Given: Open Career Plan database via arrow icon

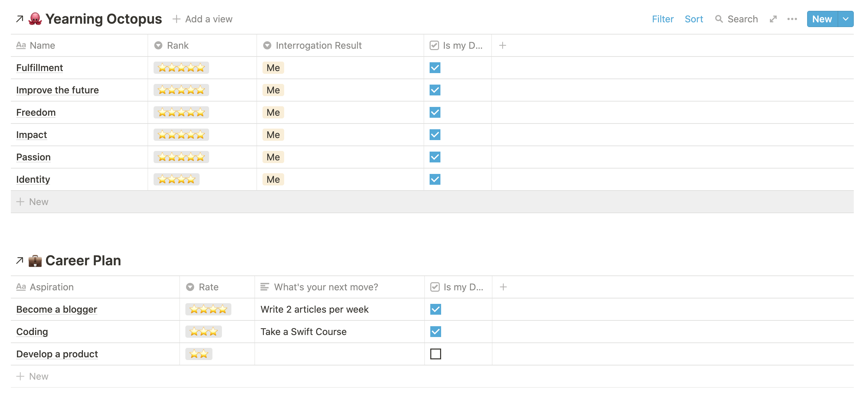Looking at the screenshot, I should point(20,261).
